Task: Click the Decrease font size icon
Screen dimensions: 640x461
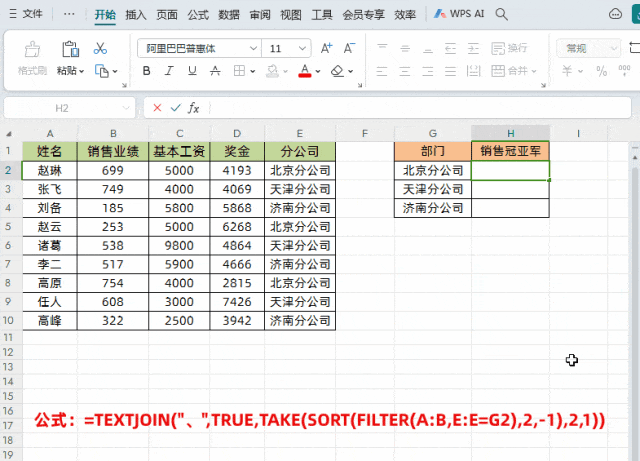Action: (349, 48)
